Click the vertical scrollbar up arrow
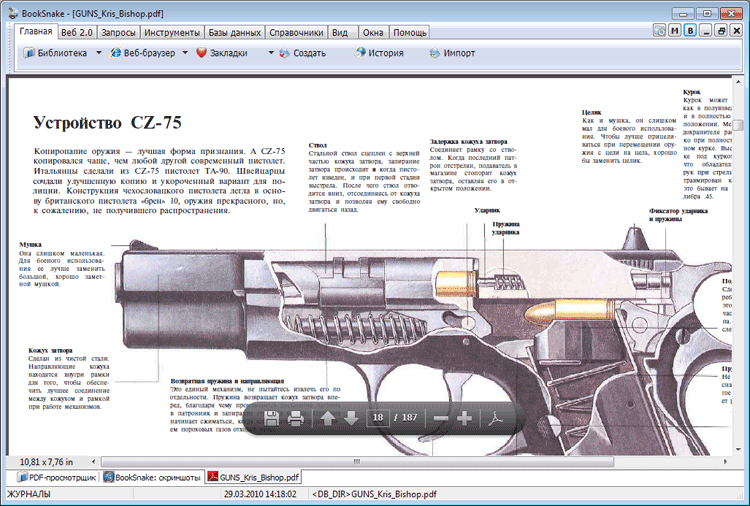750x506 pixels. [x=739, y=83]
